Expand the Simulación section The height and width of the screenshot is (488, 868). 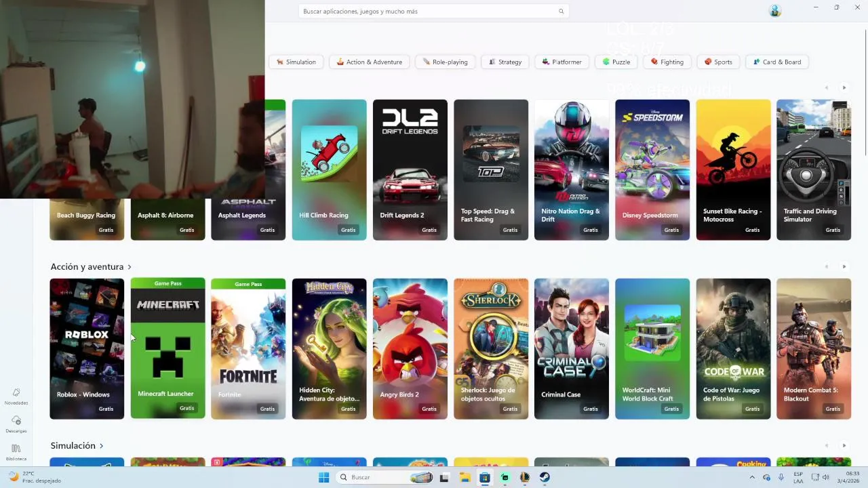pos(77,446)
